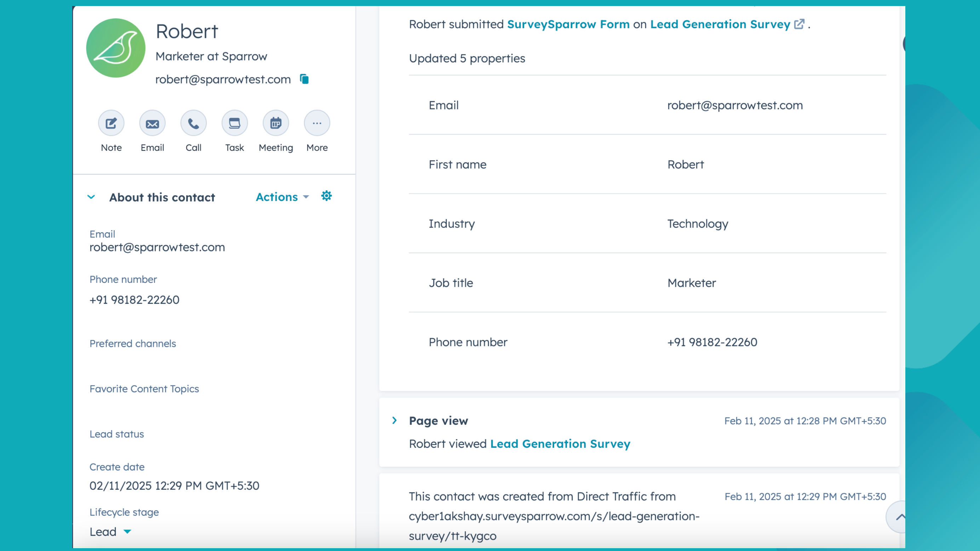Open About this contact settings gear
The image size is (980, 551).
coord(326,196)
